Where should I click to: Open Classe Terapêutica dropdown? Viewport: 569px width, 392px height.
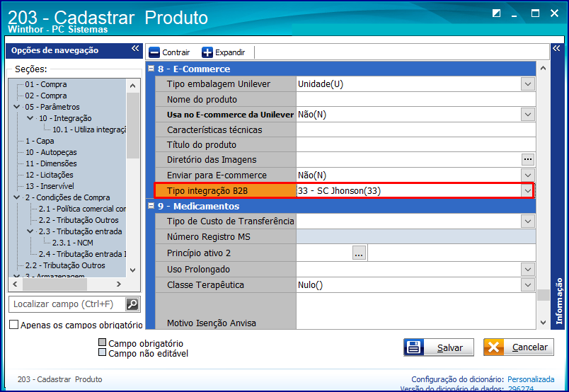(528, 285)
